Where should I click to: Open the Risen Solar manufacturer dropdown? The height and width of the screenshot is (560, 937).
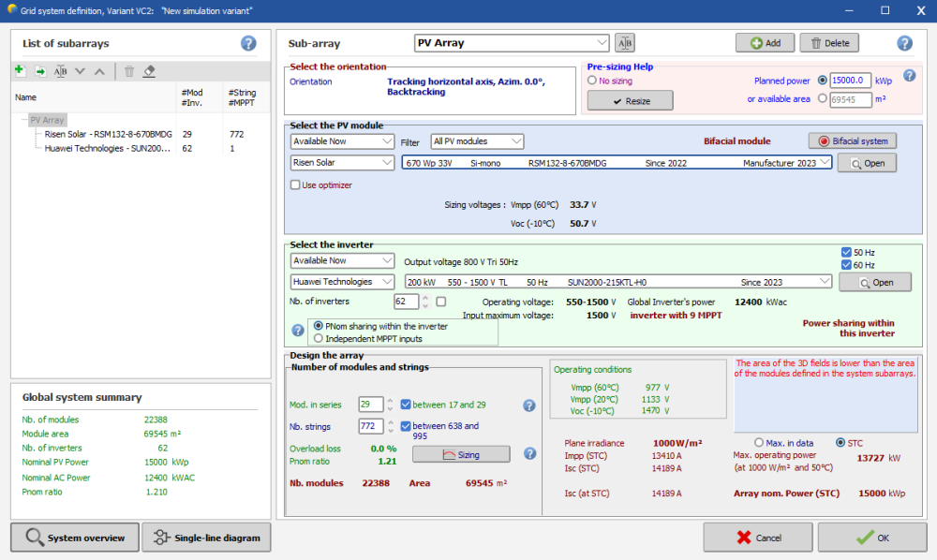pos(343,163)
